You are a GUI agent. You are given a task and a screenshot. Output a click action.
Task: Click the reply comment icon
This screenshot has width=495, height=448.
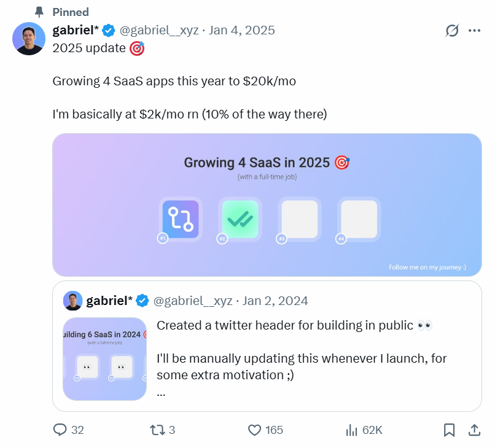[60, 430]
